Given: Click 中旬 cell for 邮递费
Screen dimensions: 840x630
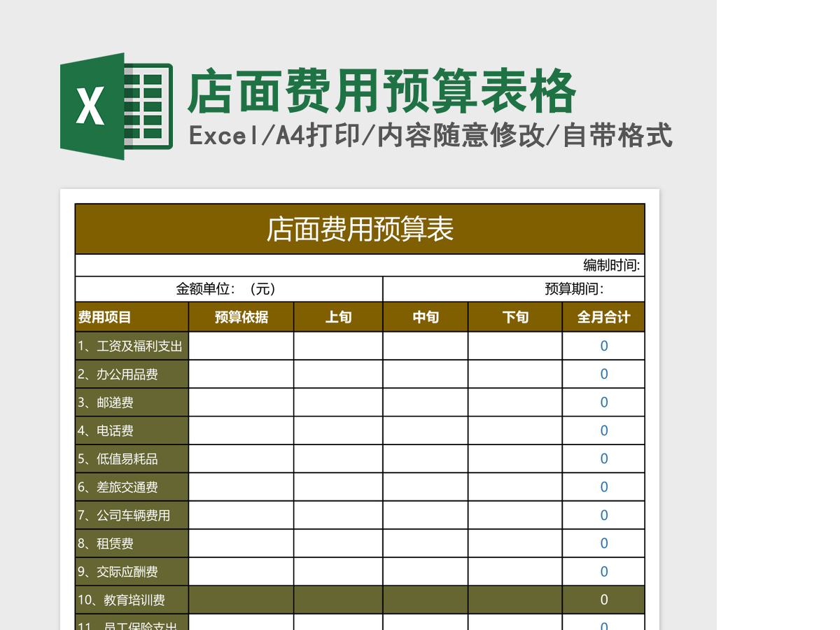Looking at the screenshot, I should click(426, 402).
